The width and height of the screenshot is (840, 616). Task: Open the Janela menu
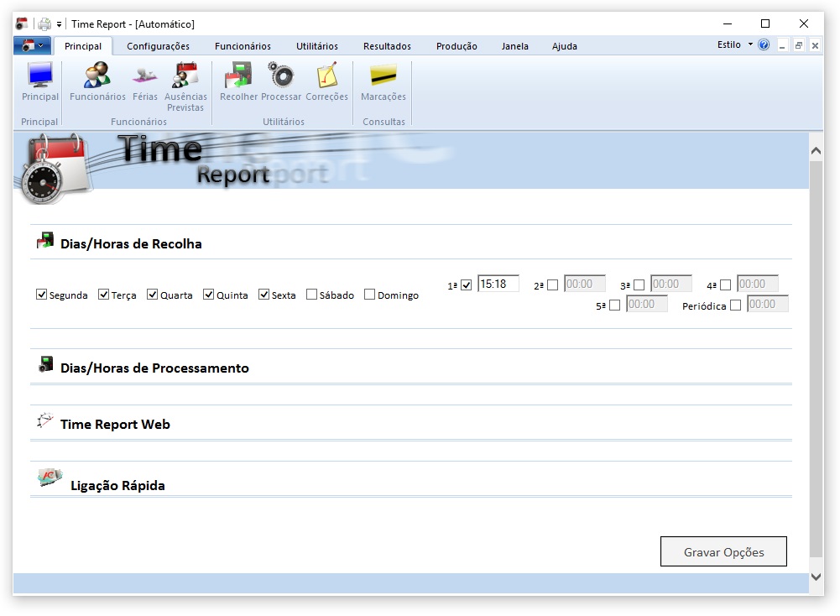(514, 46)
